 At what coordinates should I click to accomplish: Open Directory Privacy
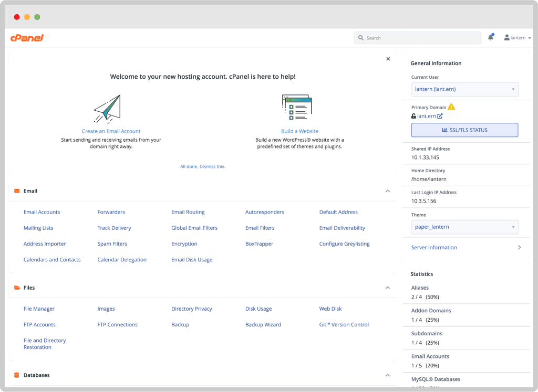tap(192, 309)
